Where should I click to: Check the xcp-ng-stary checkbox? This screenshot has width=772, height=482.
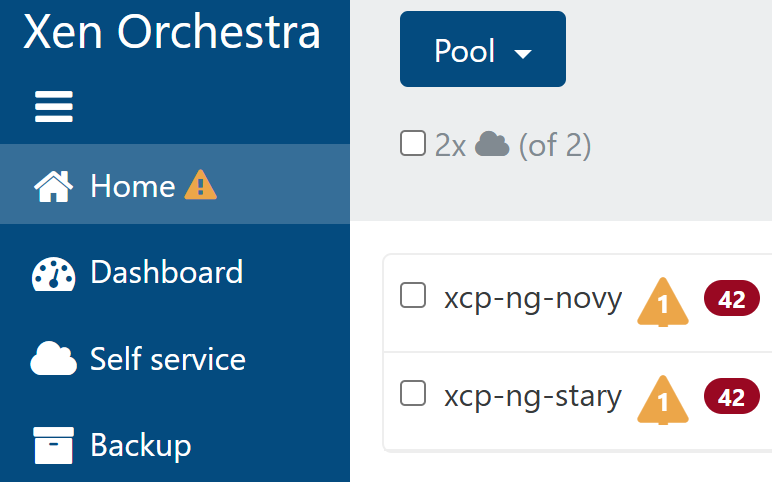[413, 394]
